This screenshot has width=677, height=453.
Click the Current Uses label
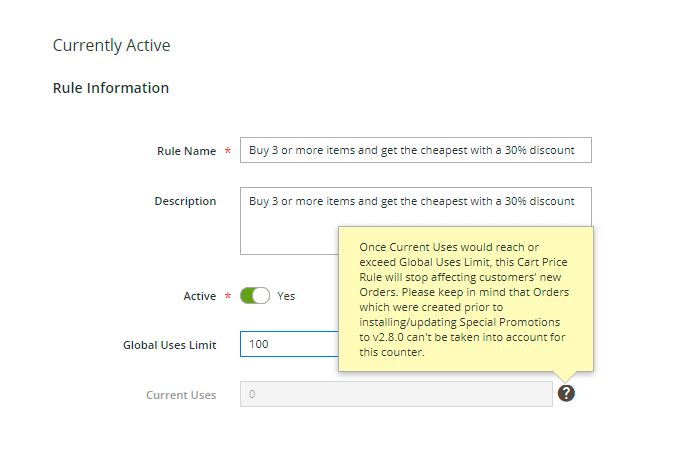(x=181, y=395)
